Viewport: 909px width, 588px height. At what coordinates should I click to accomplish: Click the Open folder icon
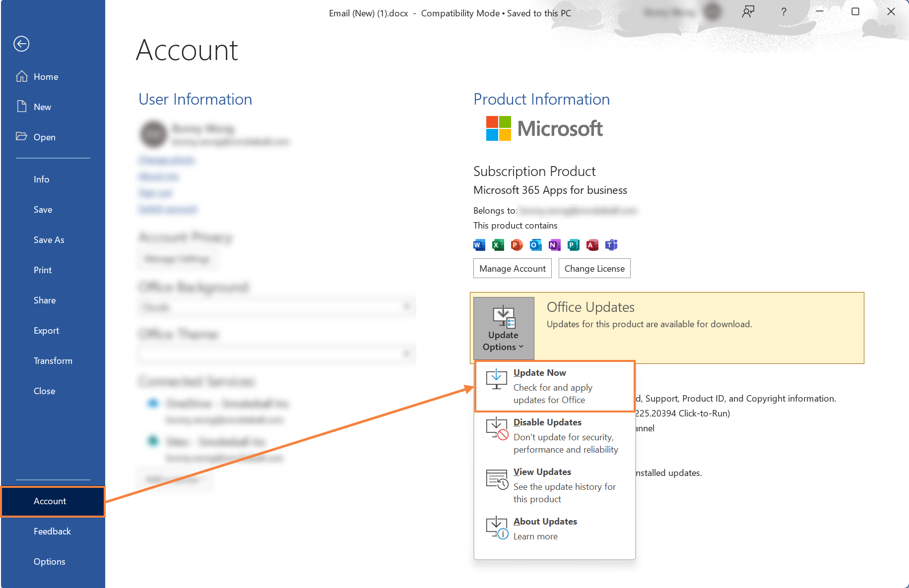tap(21, 136)
